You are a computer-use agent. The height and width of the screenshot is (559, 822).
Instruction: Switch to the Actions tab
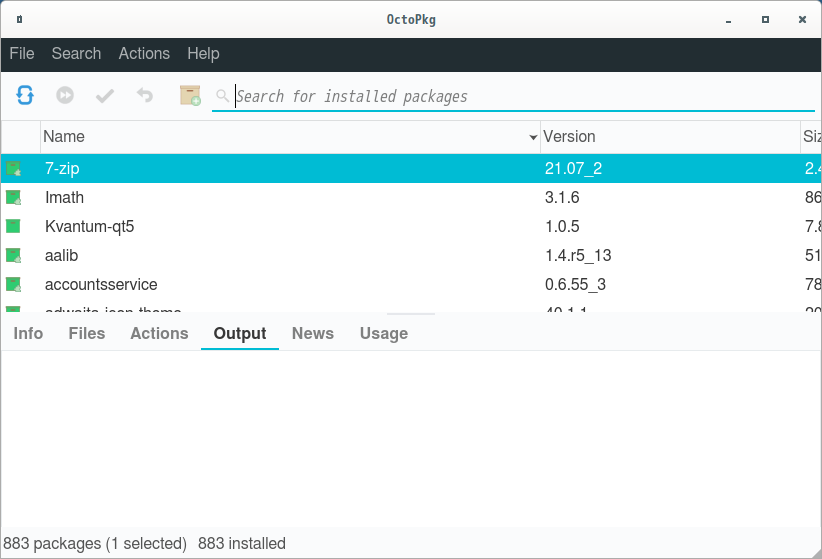(x=159, y=334)
